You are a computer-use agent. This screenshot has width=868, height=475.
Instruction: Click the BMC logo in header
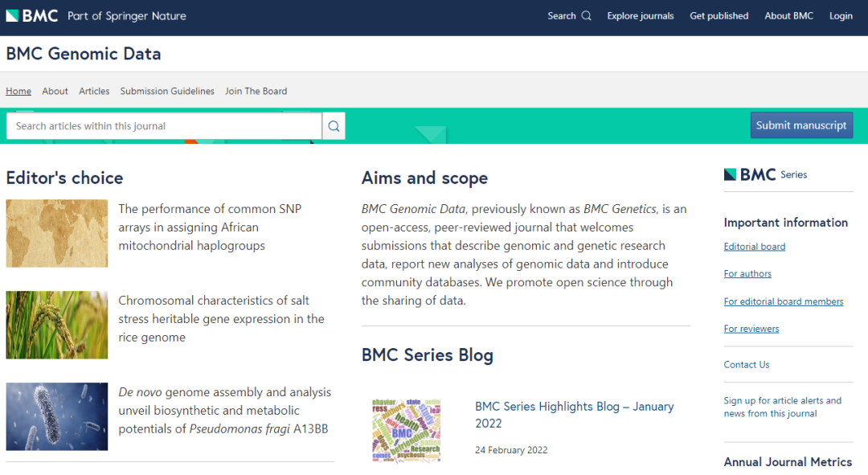click(x=32, y=16)
